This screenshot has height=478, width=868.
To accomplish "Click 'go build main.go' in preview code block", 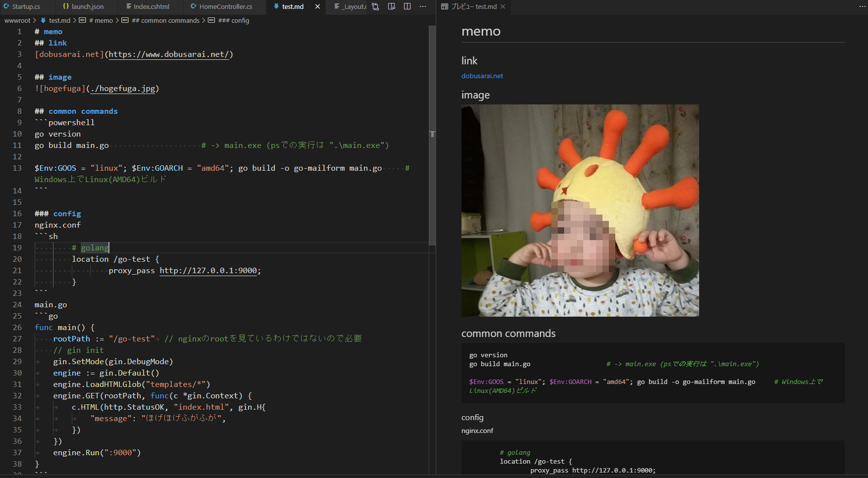I will (x=500, y=364).
